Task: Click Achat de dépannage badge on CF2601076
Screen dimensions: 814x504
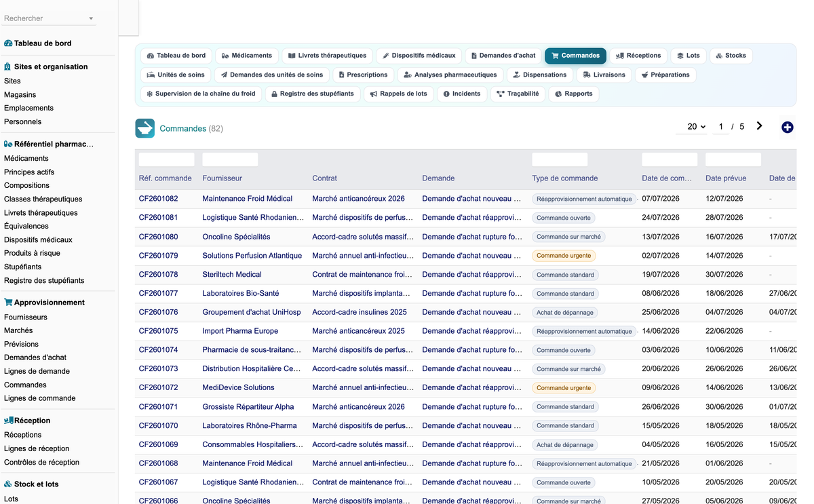Action: coord(565,313)
